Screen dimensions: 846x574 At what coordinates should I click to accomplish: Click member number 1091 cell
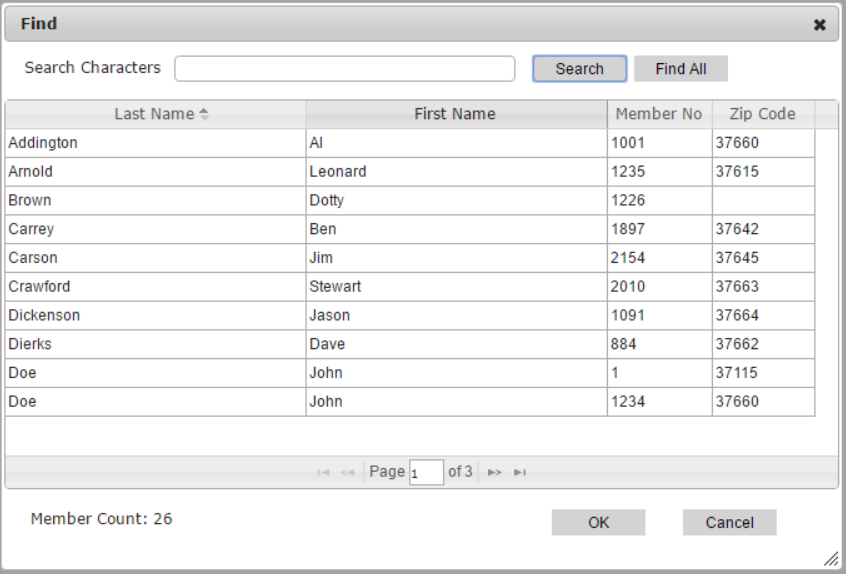(x=659, y=315)
